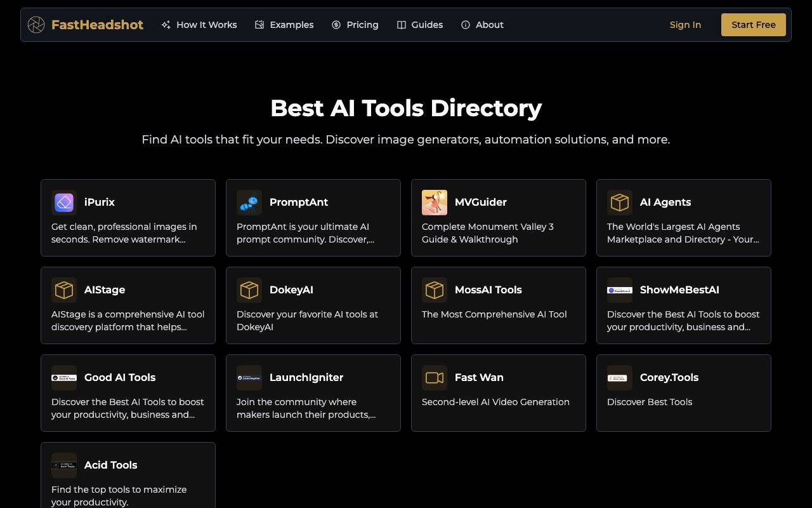The image size is (812, 508).
Task: Click 'AIStage is a comprehensive AI tool' description
Action: tap(128, 321)
